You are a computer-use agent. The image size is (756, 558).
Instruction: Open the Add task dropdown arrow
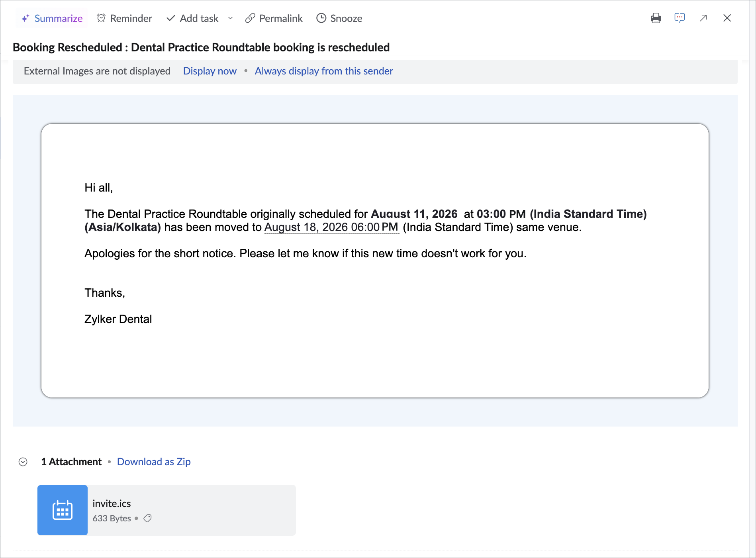point(230,18)
